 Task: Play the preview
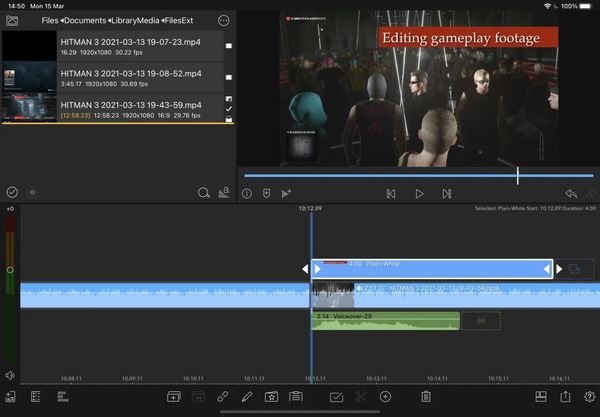(419, 194)
